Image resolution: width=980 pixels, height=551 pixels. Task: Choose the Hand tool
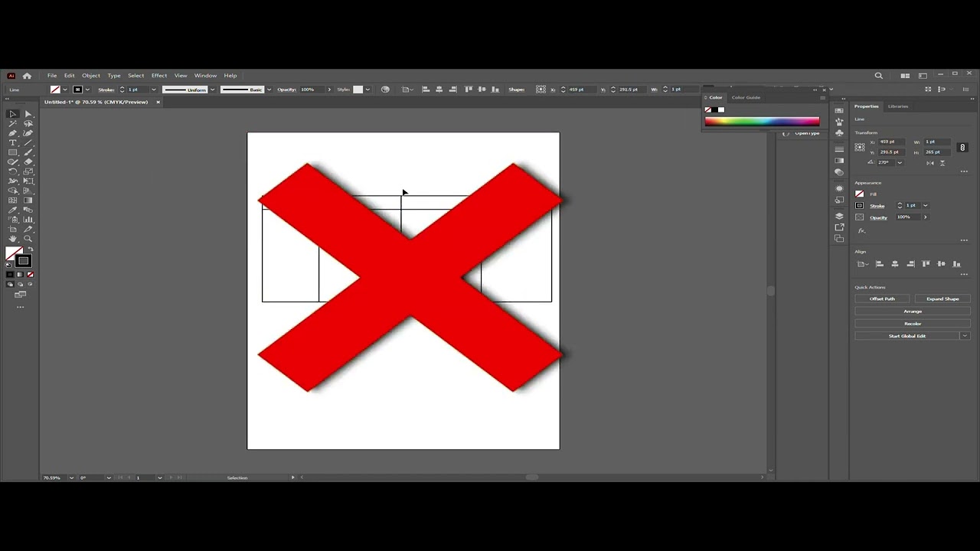pyautogui.click(x=12, y=239)
